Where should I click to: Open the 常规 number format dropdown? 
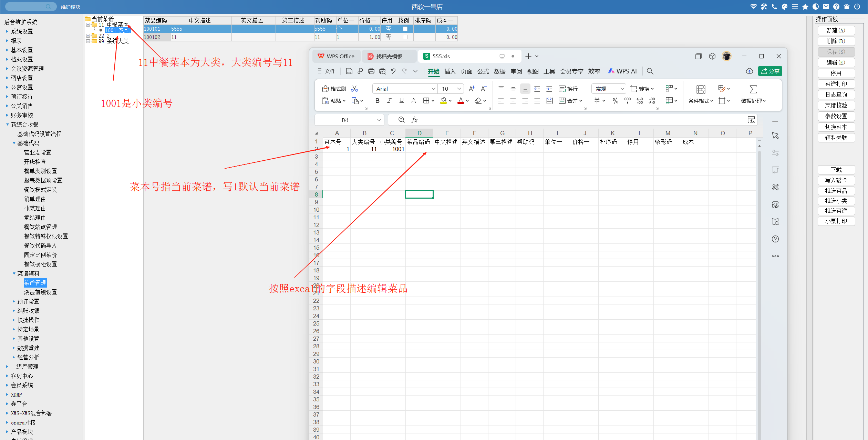click(x=622, y=89)
